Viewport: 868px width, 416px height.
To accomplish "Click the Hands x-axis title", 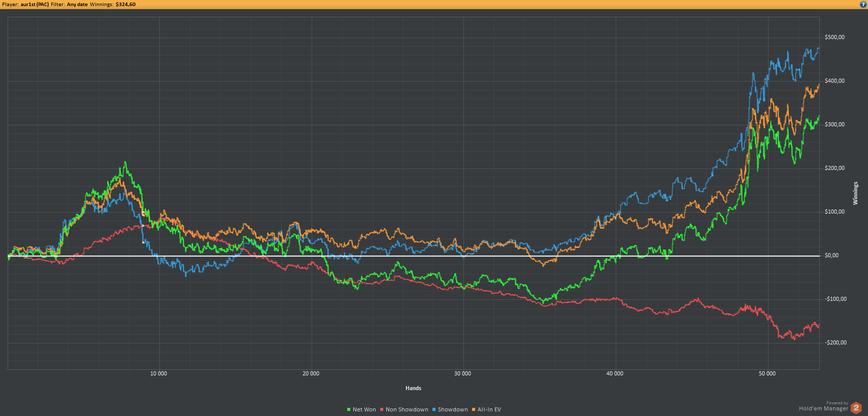I will (x=413, y=388).
